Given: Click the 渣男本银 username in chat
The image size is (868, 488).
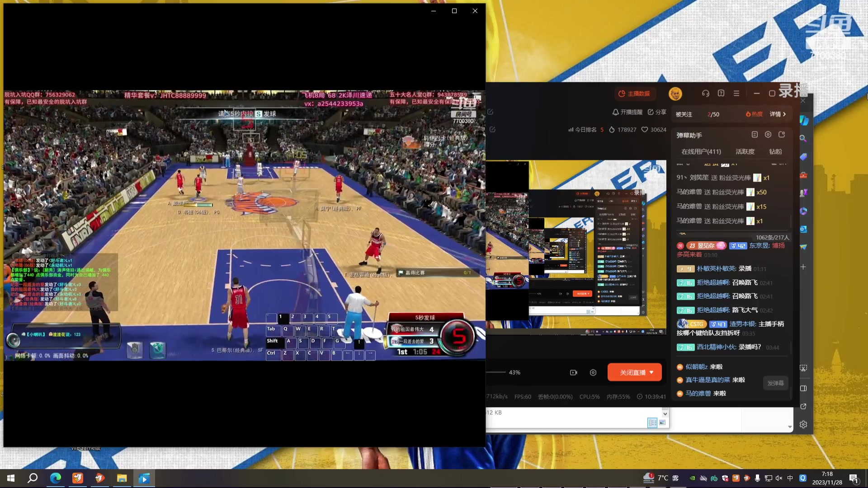Looking at the screenshot, I should pos(743,324).
